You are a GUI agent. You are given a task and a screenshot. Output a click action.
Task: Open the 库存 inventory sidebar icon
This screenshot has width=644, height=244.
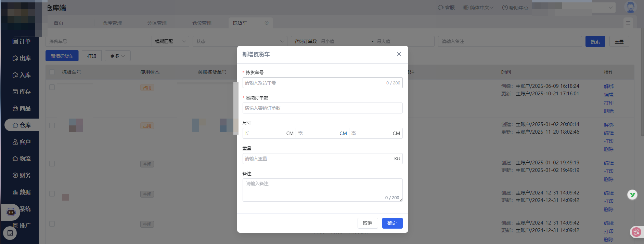(x=15, y=92)
